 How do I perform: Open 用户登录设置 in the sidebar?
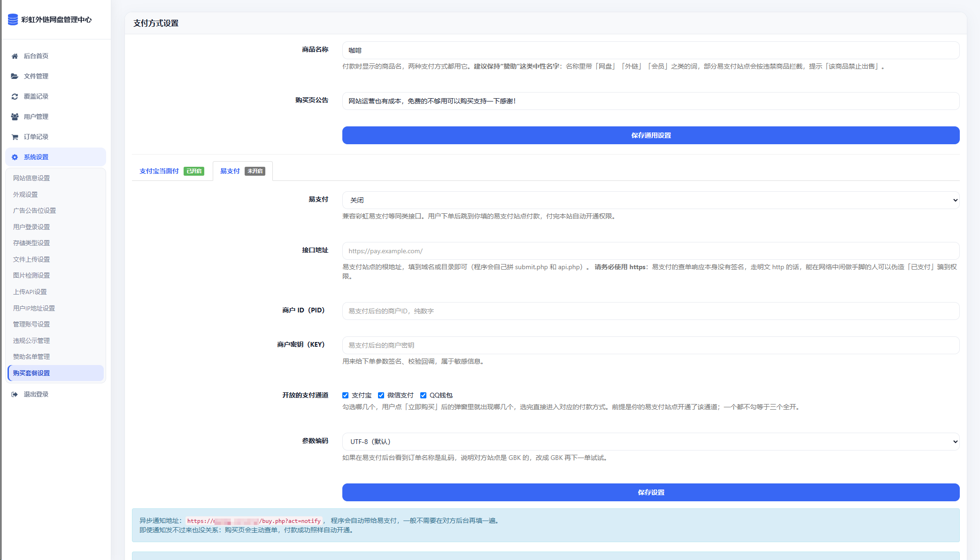(x=31, y=227)
